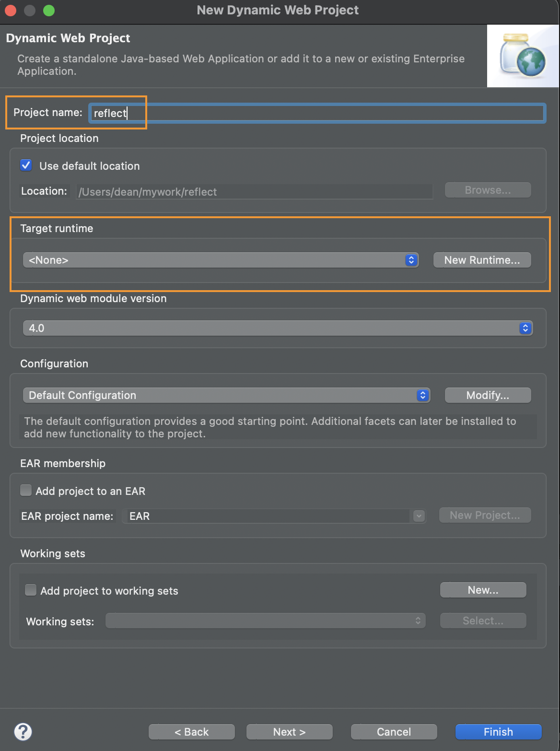Viewport: 560px width, 751px height.
Task: Toggle the Use default location checkbox
Action: (26, 165)
